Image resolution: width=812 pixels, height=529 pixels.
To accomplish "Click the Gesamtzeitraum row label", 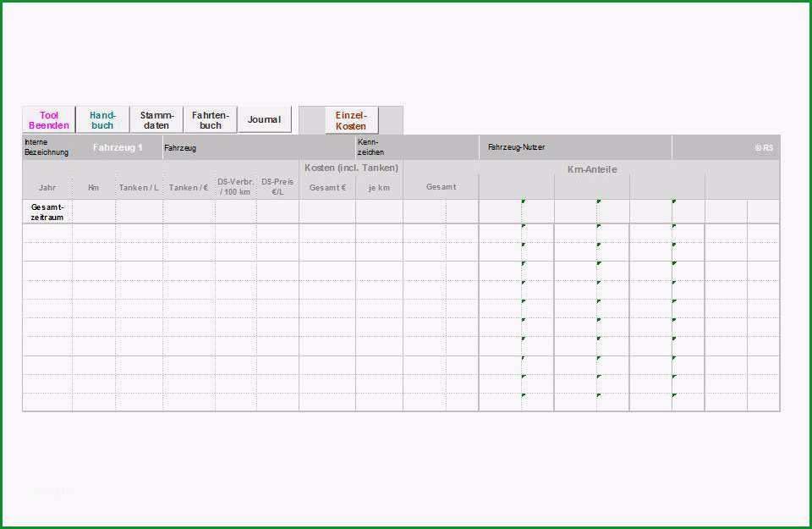I will pyautogui.click(x=47, y=212).
